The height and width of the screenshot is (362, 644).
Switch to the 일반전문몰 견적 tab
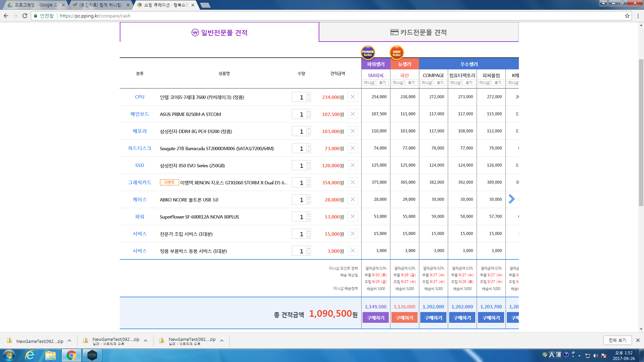tap(219, 33)
